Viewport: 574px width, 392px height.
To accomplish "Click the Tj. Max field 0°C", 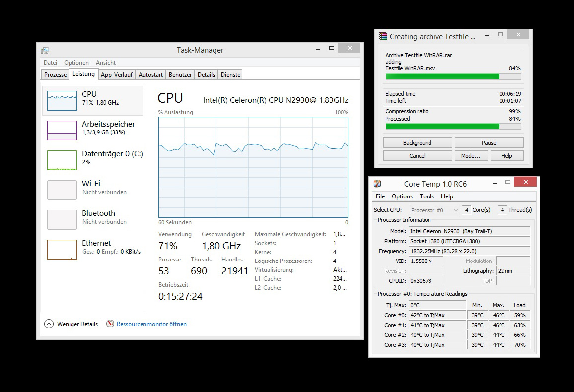I will [x=437, y=305].
